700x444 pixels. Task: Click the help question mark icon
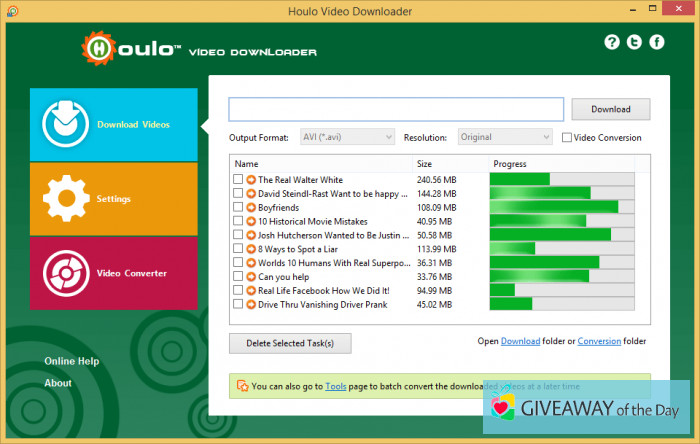coord(612,42)
